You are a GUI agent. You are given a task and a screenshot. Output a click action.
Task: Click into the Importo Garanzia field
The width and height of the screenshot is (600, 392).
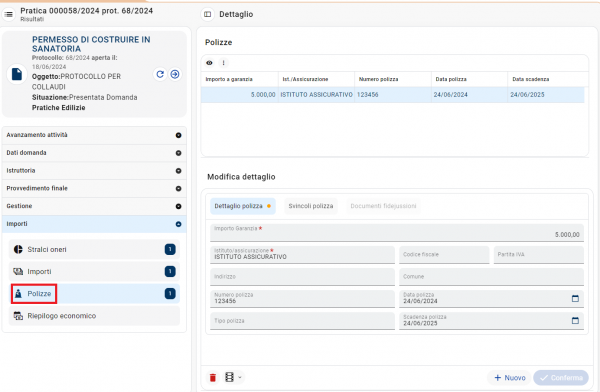397,232
